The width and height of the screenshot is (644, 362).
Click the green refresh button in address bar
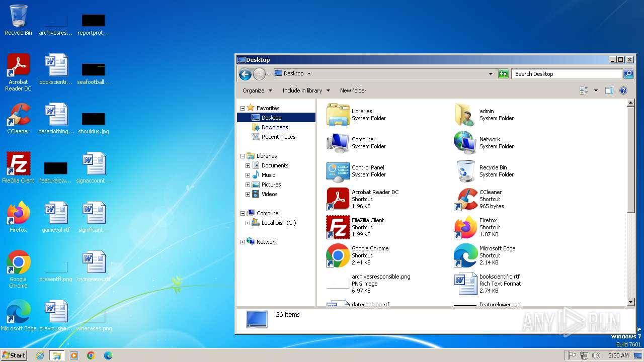click(x=503, y=74)
